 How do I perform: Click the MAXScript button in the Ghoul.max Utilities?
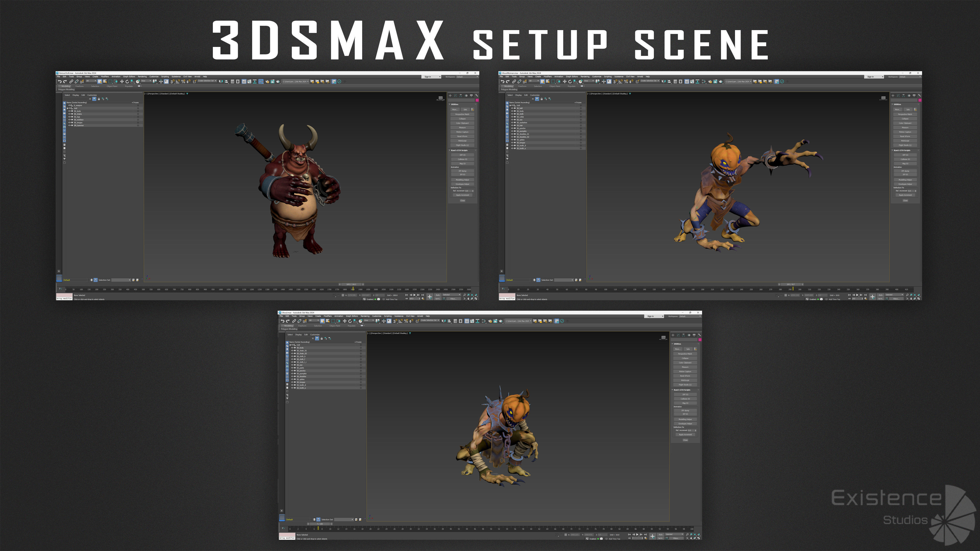click(x=685, y=380)
